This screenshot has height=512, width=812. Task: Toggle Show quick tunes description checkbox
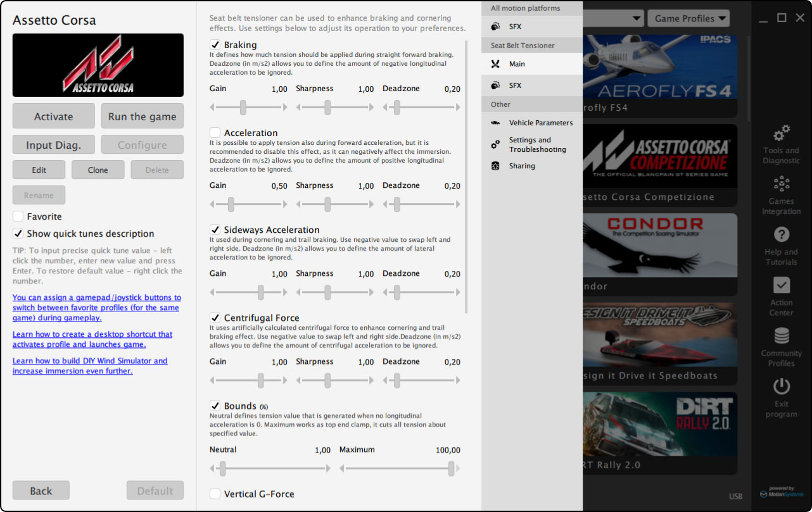pos(18,234)
